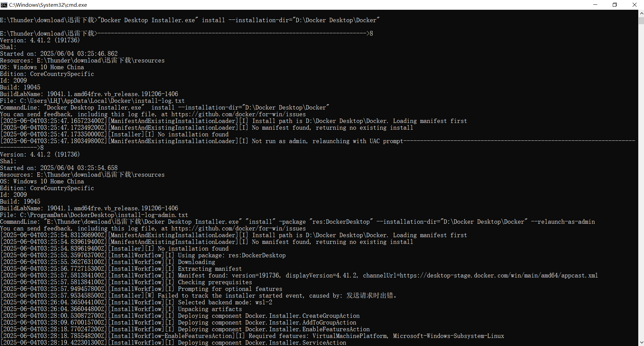The height and width of the screenshot is (346, 644).
Task: Maximize the cmd.exe window
Action: coord(615,5)
